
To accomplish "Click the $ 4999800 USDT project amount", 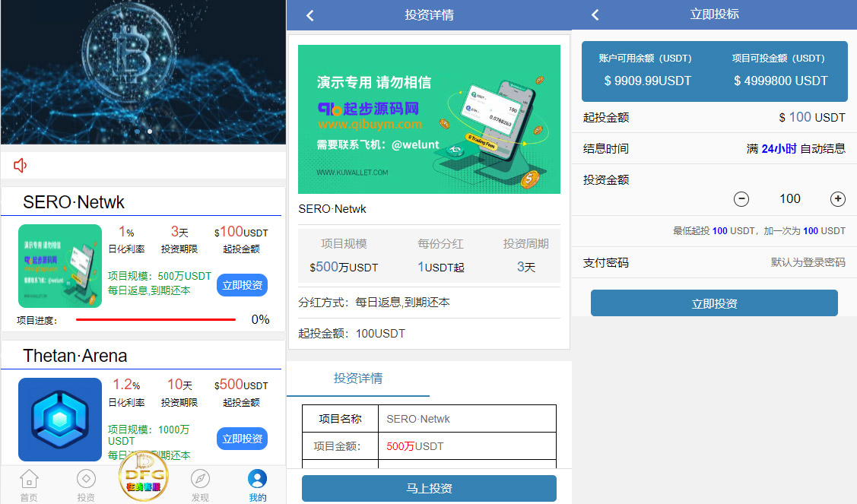I will (x=780, y=81).
